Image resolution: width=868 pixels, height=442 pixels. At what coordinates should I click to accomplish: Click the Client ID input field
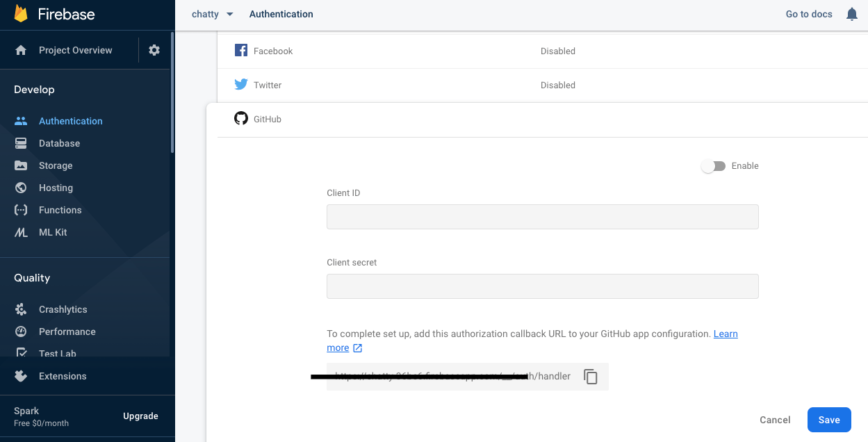[x=542, y=217]
